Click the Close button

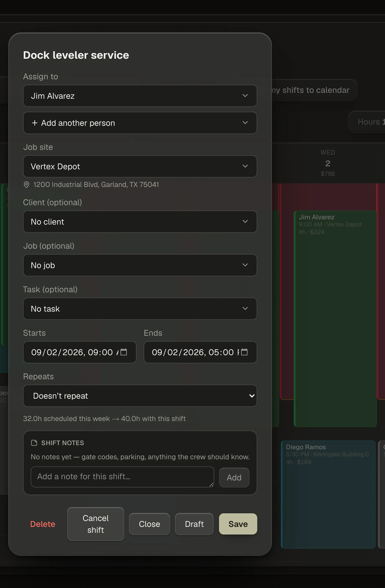[x=149, y=524]
